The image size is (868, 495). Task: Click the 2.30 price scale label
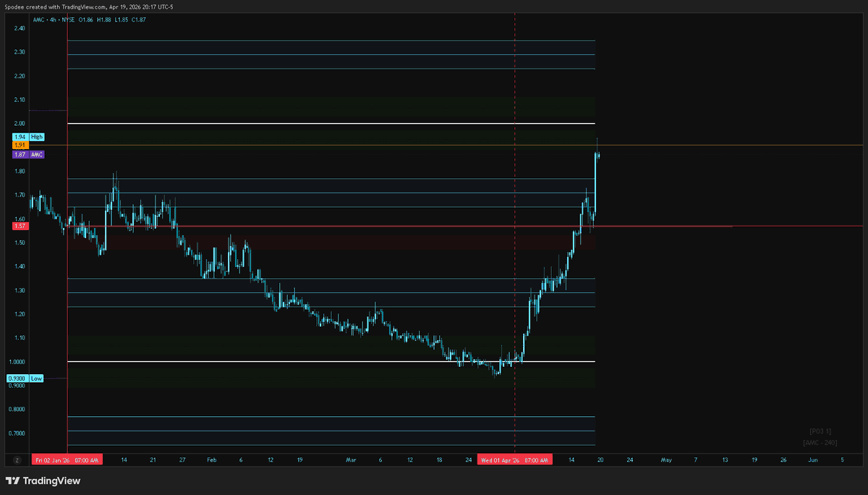(20, 52)
